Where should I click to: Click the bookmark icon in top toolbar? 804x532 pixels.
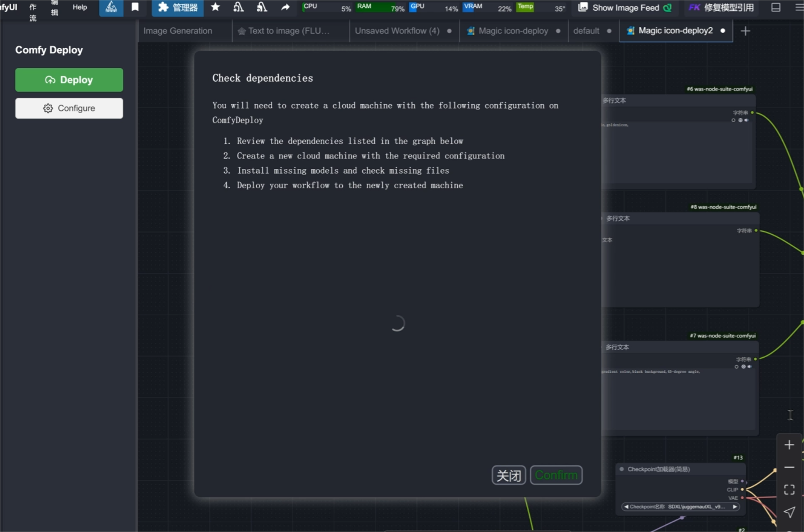click(x=135, y=7)
